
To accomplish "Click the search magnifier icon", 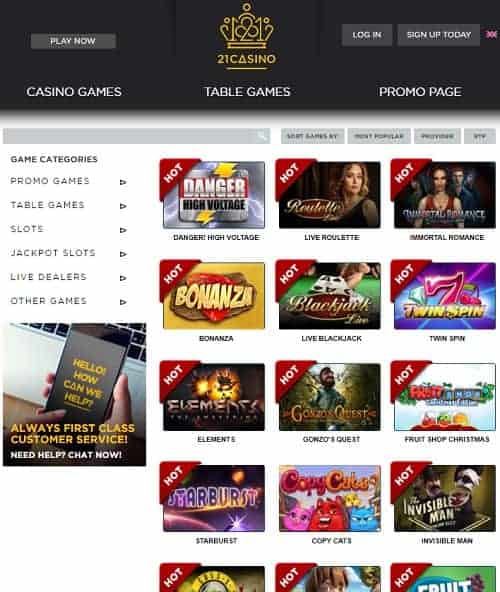I will 262,136.
